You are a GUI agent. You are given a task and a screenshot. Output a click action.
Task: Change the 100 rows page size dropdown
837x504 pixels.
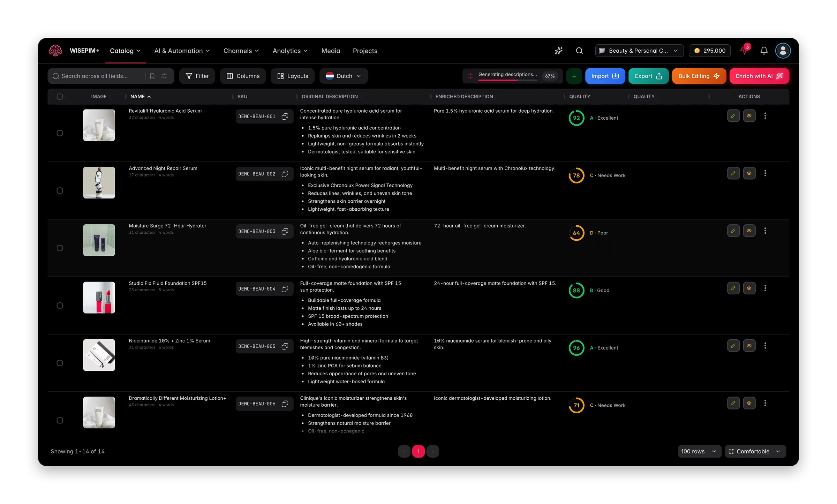click(699, 451)
